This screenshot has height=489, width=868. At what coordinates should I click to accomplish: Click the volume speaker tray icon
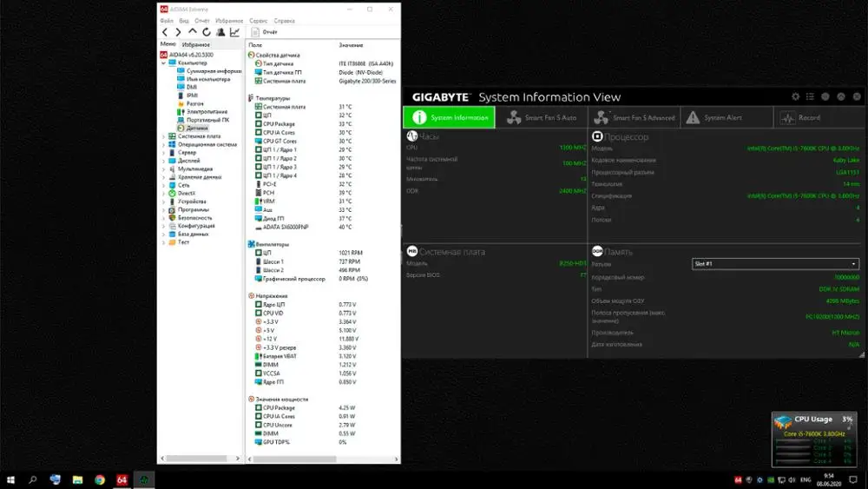tap(792, 479)
